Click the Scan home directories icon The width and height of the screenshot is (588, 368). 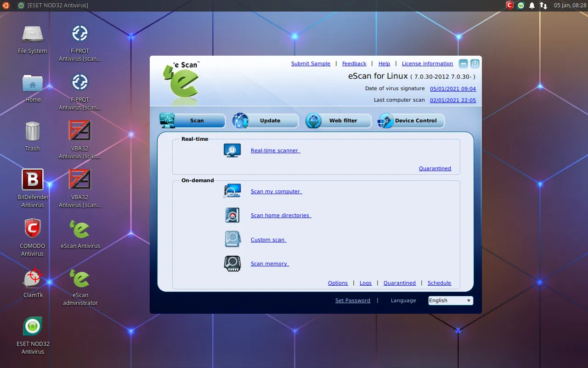click(x=232, y=215)
